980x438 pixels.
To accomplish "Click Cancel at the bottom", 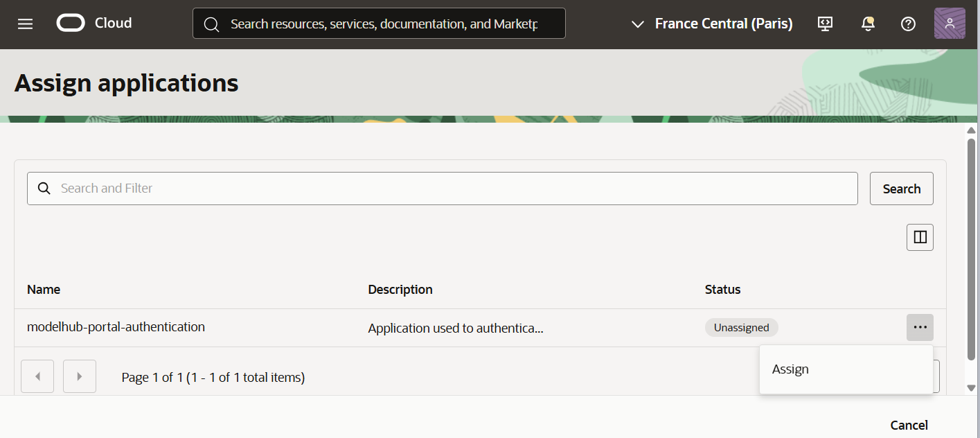I will [x=909, y=425].
